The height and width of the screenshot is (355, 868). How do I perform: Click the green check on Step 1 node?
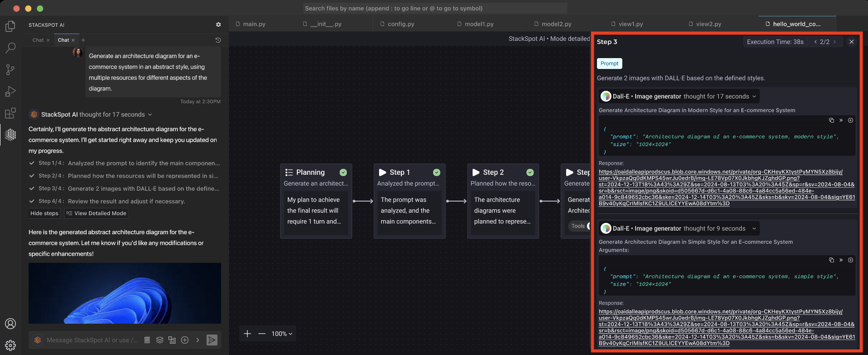tap(437, 173)
